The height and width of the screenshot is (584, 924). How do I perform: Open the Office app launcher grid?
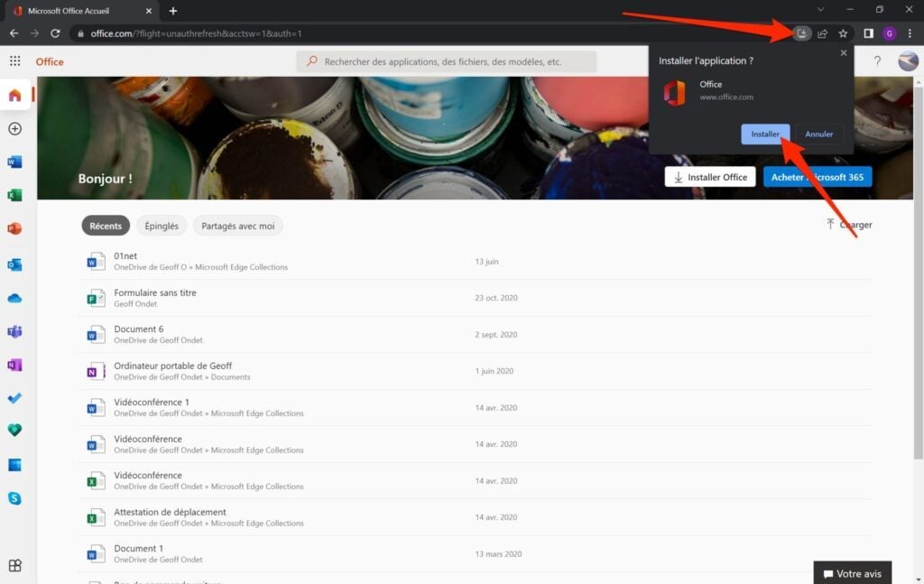pyautogui.click(x=14, y=60)
